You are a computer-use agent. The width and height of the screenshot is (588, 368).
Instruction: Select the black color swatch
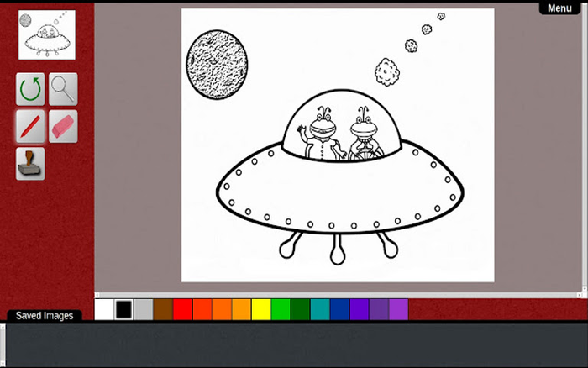pyautogui.click(x=123, y=309)
